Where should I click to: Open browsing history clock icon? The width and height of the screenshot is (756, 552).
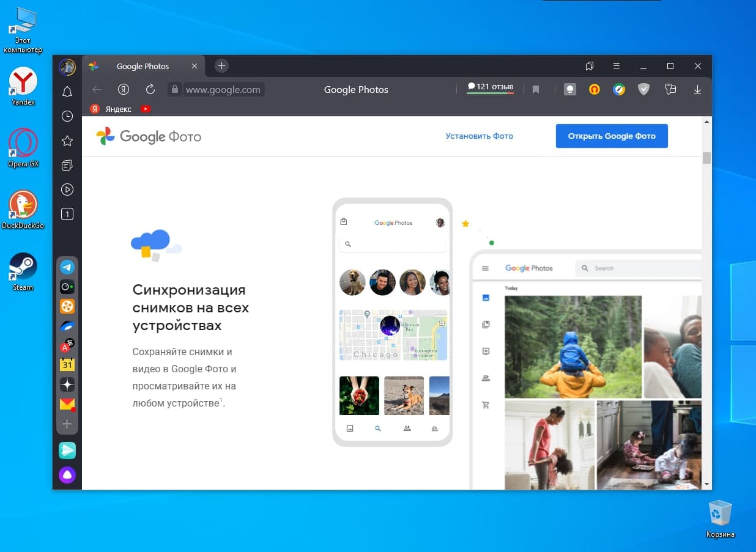click(67, 116)
